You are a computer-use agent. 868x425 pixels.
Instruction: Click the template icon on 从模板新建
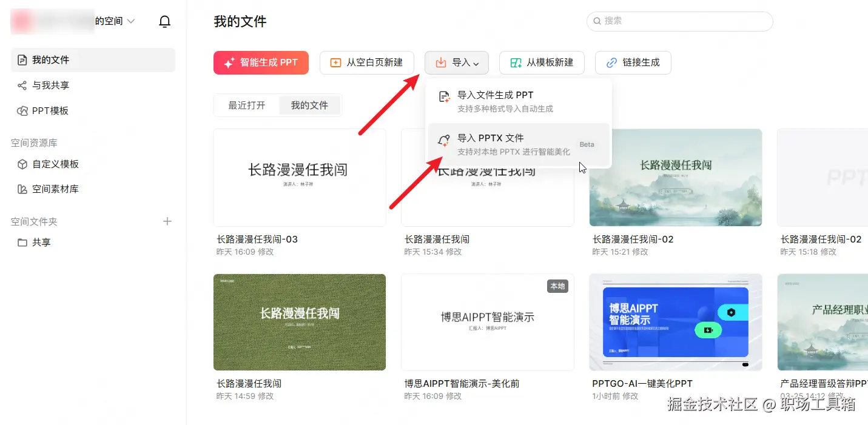(516, 62)
